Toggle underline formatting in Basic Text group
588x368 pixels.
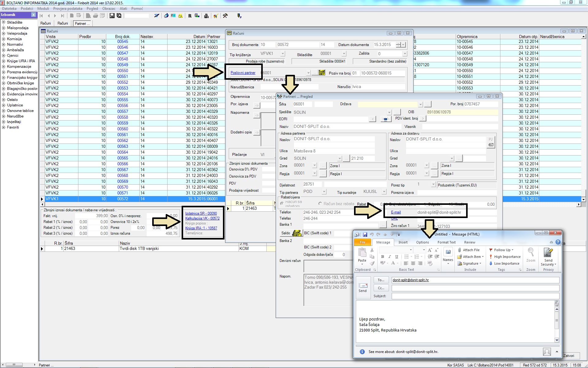[x=397, y=257]
